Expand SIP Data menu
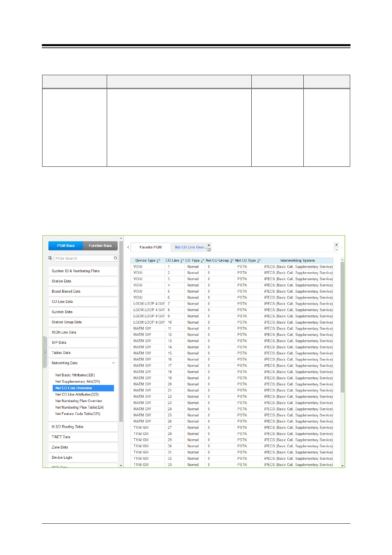This screenshot has width=392, height=555. point(83,342)
